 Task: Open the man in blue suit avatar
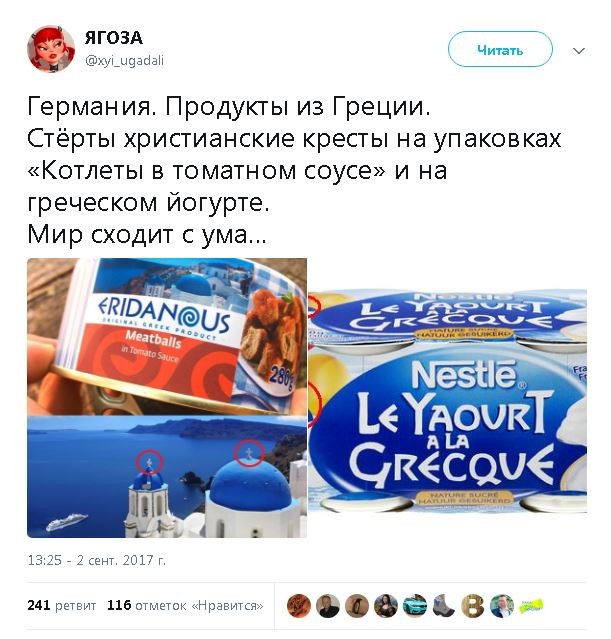point(502,606)
